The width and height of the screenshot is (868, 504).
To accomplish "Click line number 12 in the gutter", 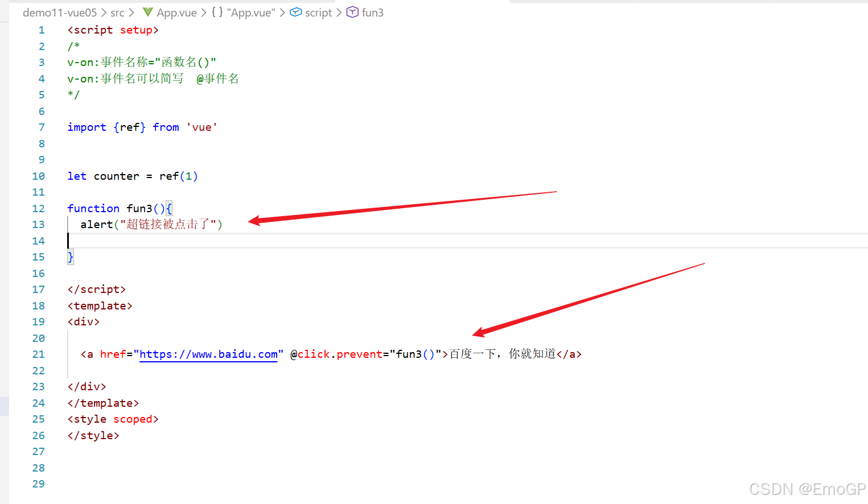I will coord(38,209).
